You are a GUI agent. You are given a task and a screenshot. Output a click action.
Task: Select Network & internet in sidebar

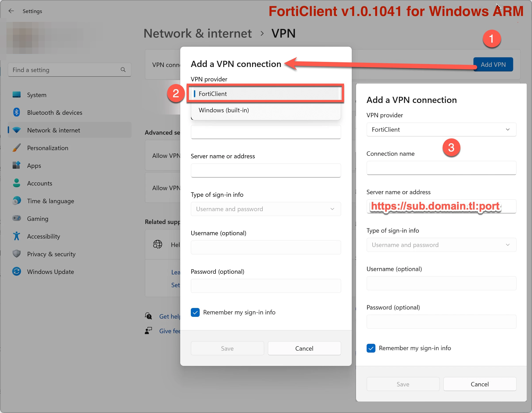70,130
